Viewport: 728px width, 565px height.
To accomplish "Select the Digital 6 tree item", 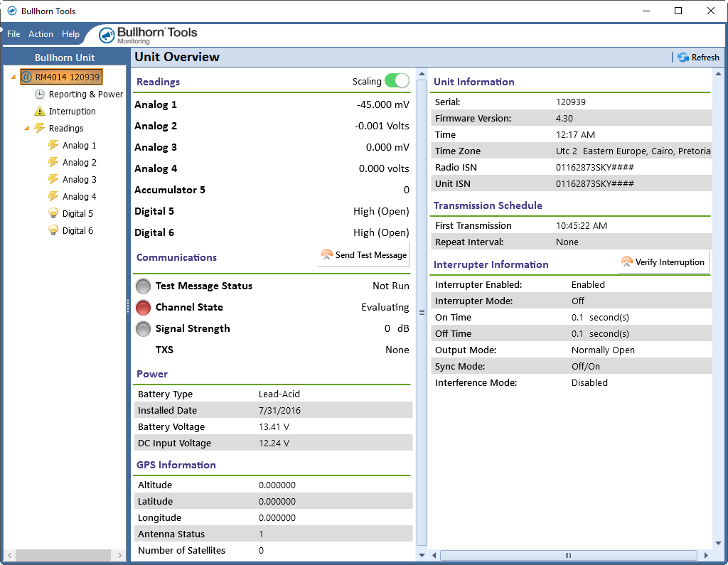I will 77,231.
